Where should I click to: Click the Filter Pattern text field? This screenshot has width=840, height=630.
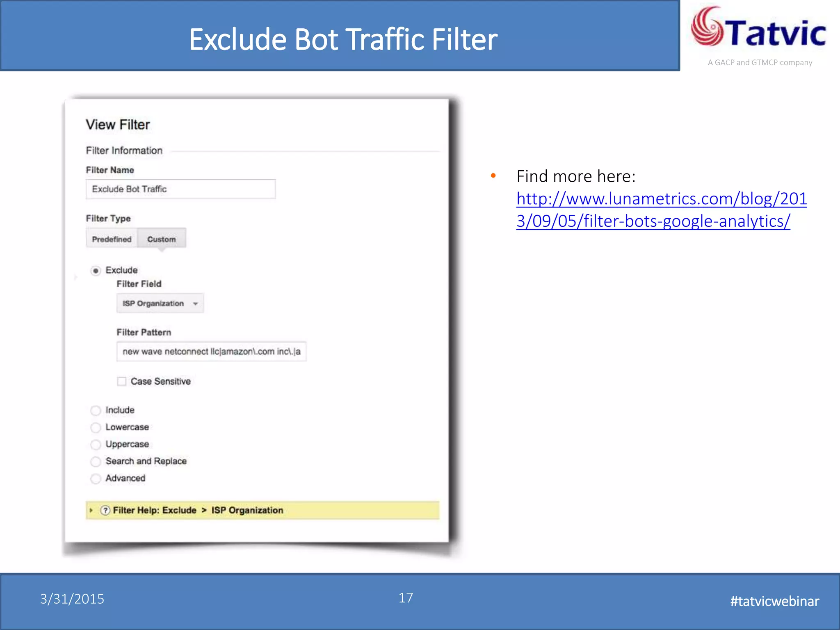coord(211,352)
